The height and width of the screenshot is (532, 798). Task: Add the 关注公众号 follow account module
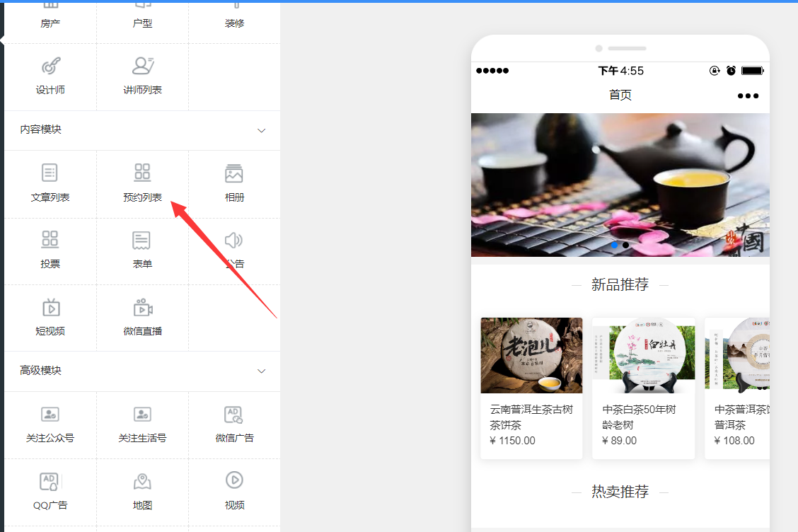point(50,424)
